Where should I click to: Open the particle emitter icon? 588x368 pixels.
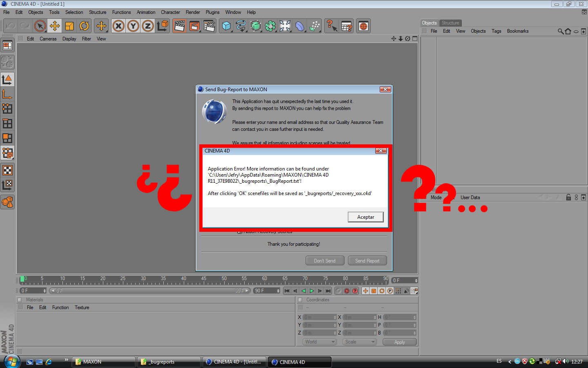[314, 26]
